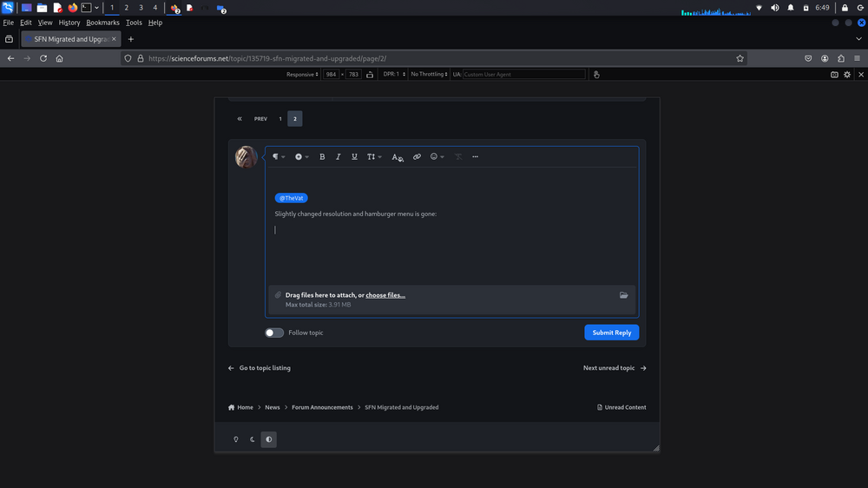
Task: Open the paragraph format dropdown
Action: (279, 157)
